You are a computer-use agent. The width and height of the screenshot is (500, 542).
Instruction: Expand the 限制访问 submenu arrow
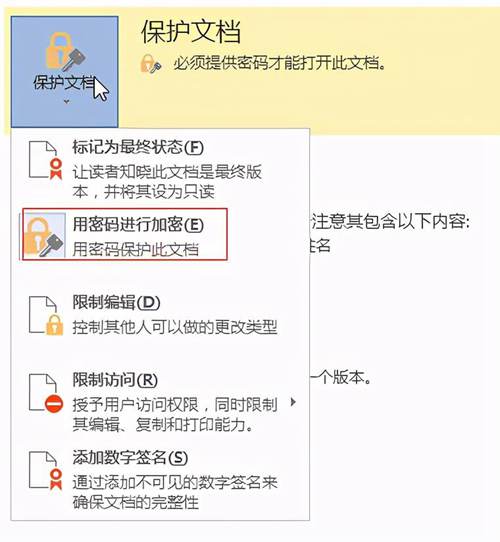(x=293, y=402)
